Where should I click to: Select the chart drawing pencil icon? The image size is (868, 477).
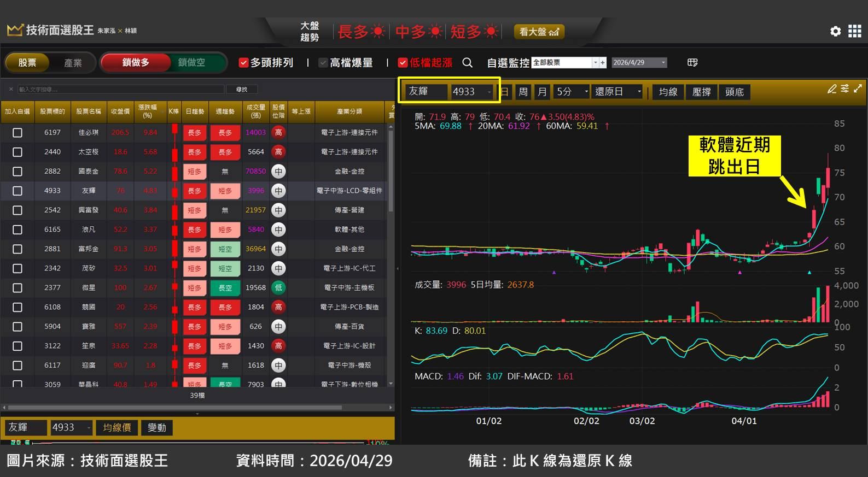tap(832, 89)
